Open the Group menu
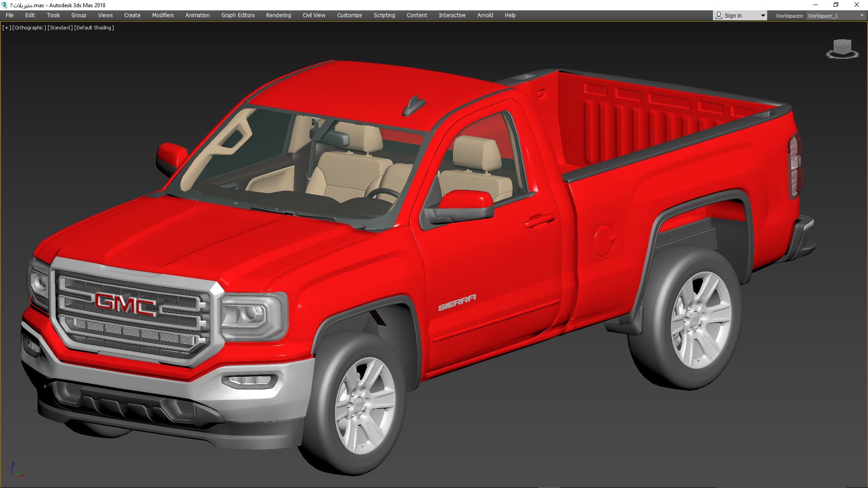Viewport: 868px width, 488px height. point(79,15)
